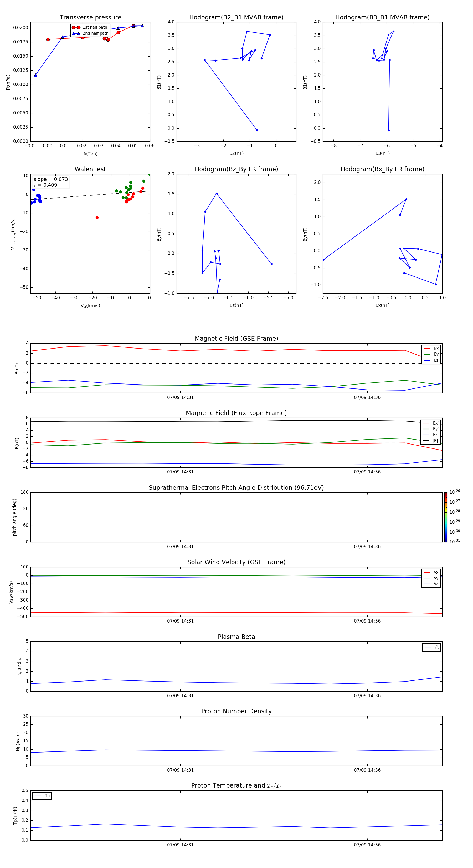Click the pitch angle colorbar
Image resolution: width=473 pixels, height=868 pixels.
tap(446, 517)
